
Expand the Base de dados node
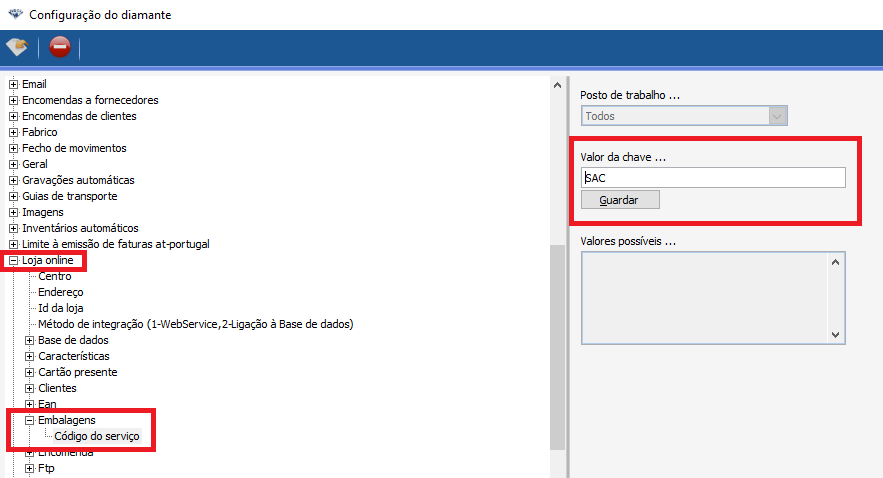[x=29, y=340]
